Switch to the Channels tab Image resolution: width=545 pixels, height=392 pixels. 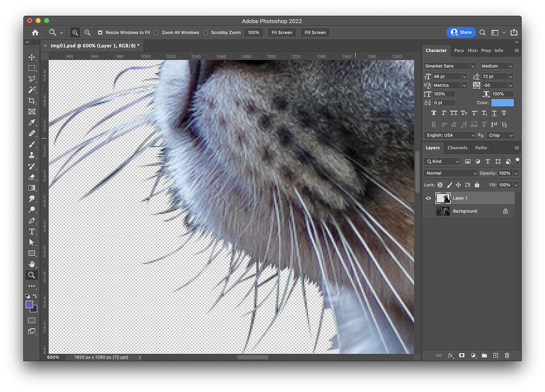click(x=457, y=148)
